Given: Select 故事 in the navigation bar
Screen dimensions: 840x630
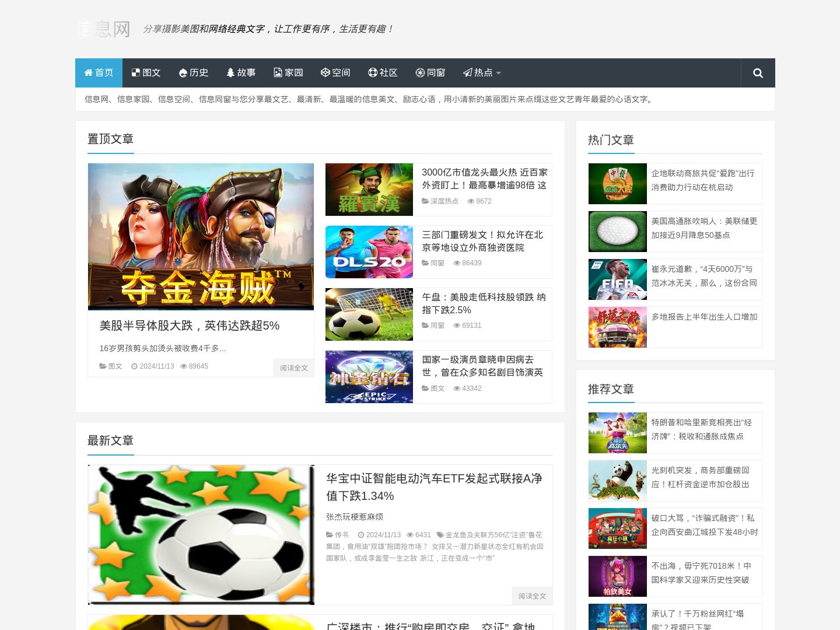Looking at the screenshot, I should 241,73.
